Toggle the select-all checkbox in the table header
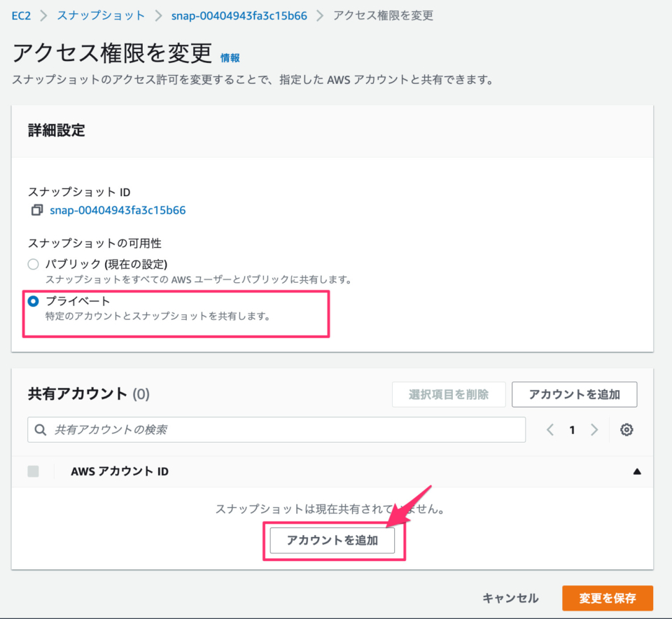Viewport: 672px width, 619px height. pyautogui.click(x=33, y=471)
